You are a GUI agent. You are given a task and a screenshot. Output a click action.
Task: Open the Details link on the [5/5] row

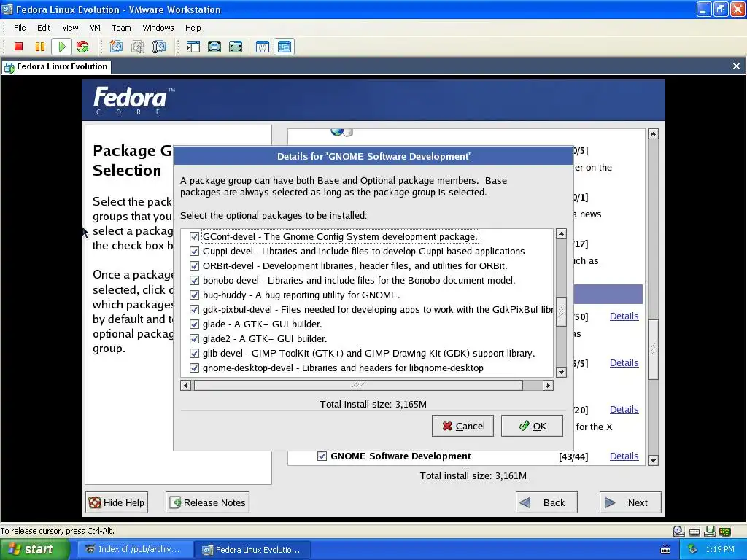click(x=624, y=363)
